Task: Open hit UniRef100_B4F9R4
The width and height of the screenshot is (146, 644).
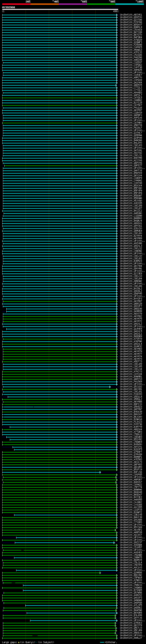Action: tap(131, 37)
